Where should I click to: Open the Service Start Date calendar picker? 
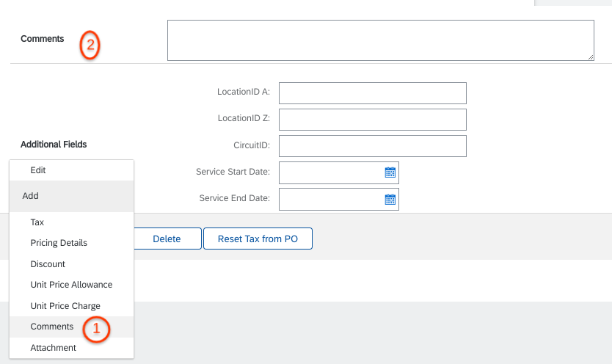[x=390, y=172]
